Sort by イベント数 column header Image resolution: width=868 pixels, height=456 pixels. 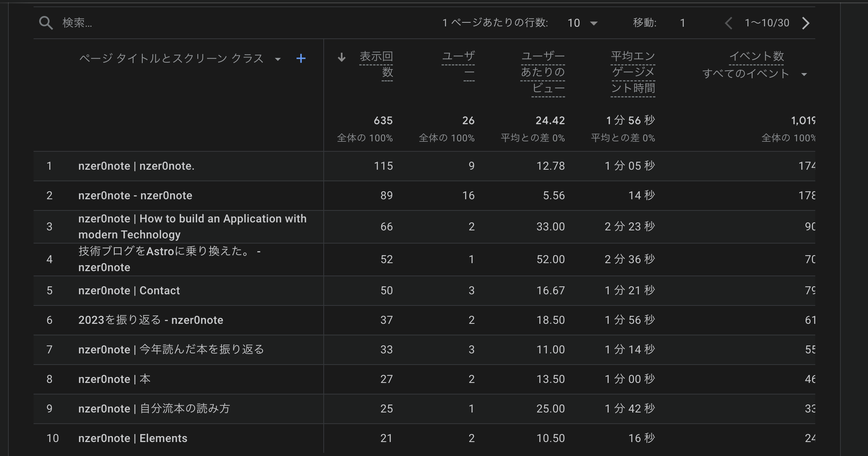(x=757, y=56)
